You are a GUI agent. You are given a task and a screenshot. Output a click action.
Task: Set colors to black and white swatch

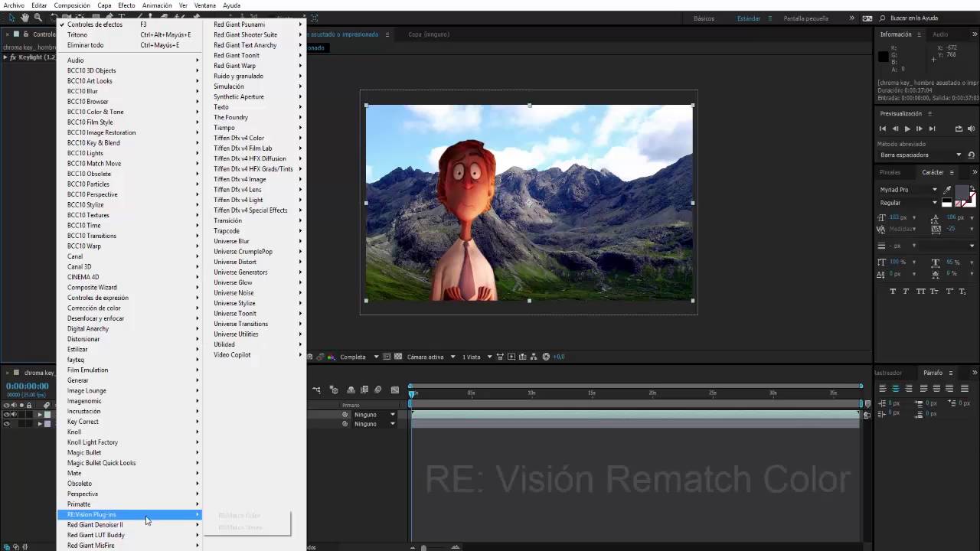point(947,203)
